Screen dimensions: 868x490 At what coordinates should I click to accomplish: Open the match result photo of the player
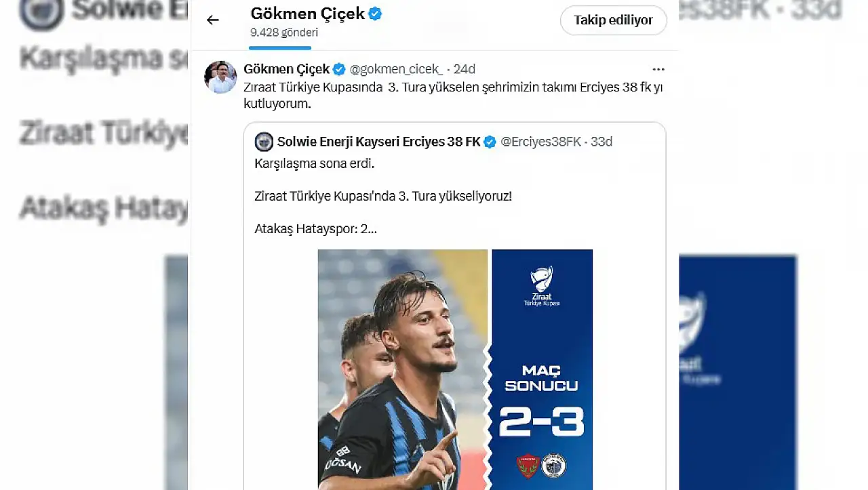[x=402, y=369]
